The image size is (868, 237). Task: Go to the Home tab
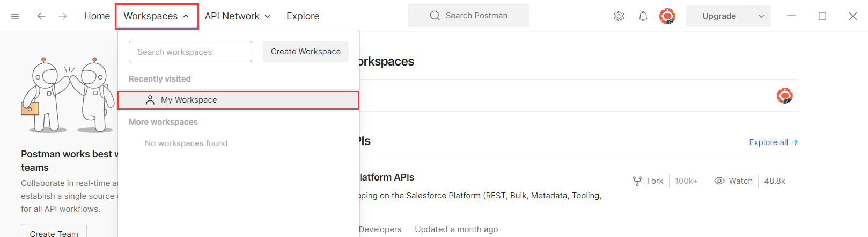coord(97,16)
